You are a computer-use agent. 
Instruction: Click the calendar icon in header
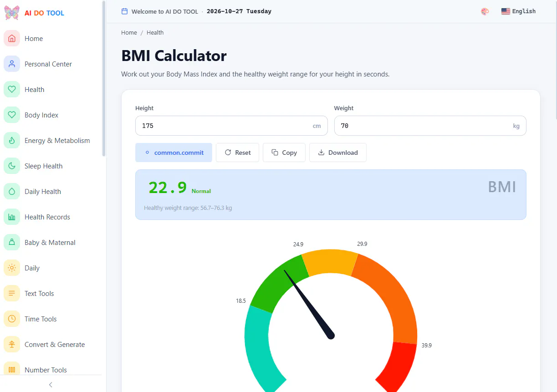tap(124, 11)
